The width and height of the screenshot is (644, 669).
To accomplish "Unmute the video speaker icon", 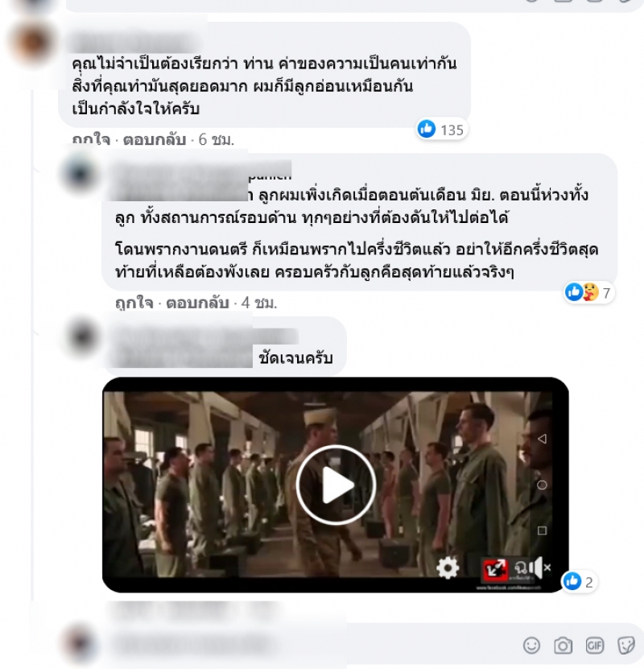I will point(539,568).
